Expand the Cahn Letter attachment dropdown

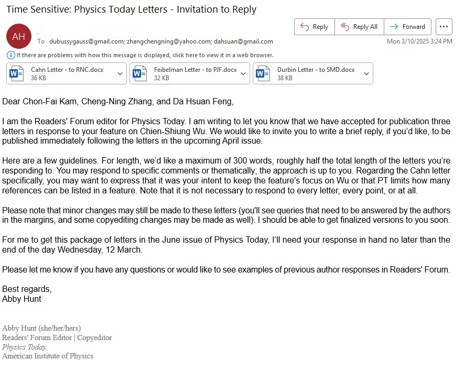[120, 74]
